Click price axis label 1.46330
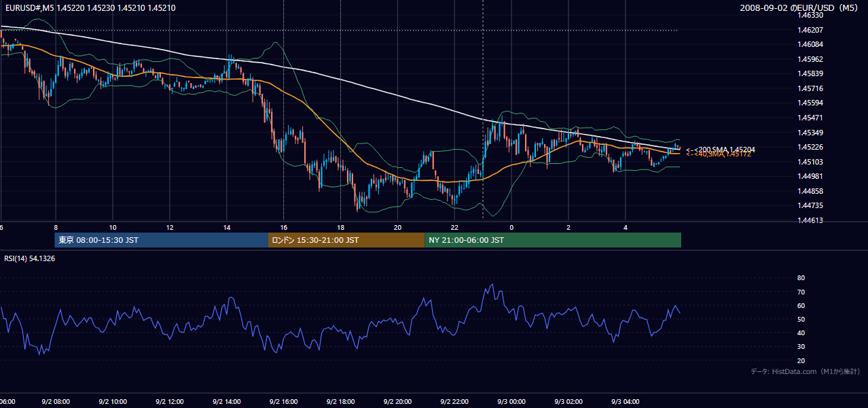This screenshot has height=408, width=868. pyautogui.click(x=810, y=15)
